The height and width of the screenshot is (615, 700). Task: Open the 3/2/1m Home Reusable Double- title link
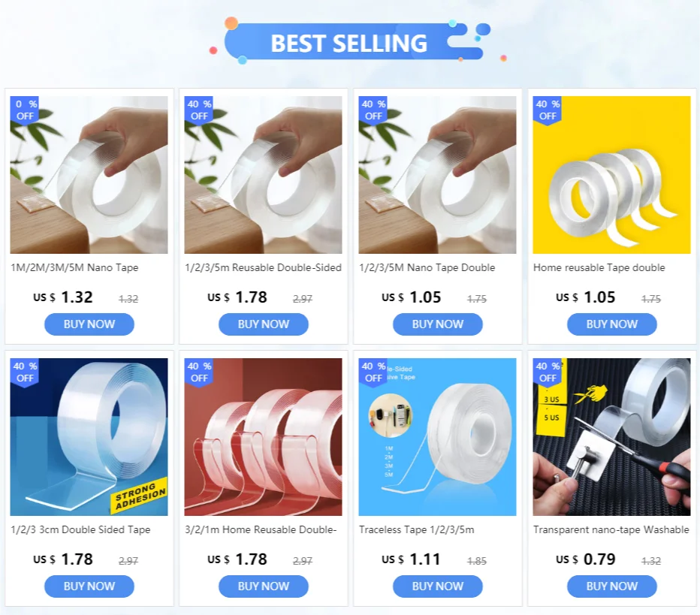pos(261,529)
